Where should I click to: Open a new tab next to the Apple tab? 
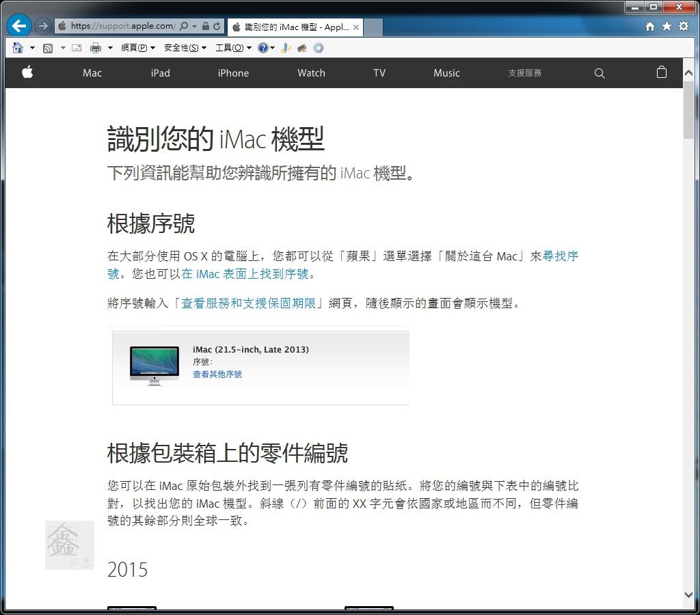pos(373,27)
